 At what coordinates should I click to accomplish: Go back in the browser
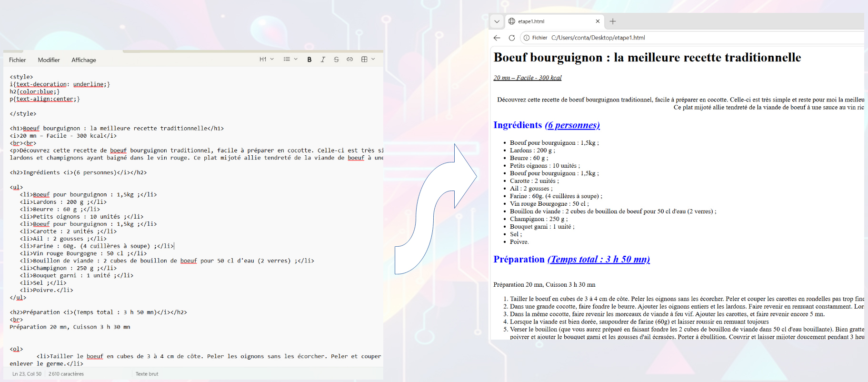tap(497, 38)
